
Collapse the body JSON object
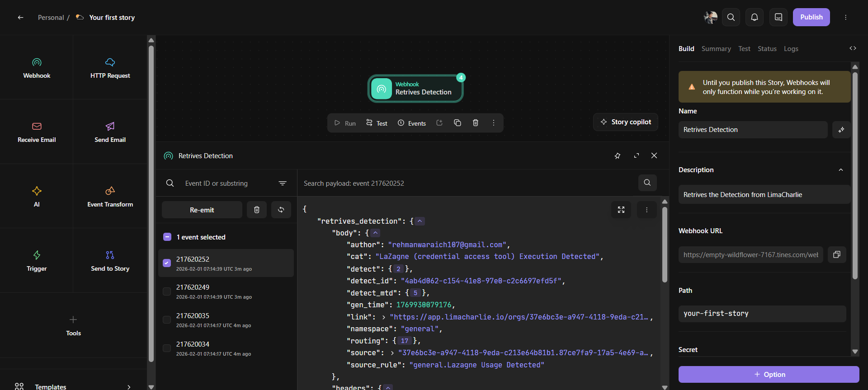click(x=375, y=233)
